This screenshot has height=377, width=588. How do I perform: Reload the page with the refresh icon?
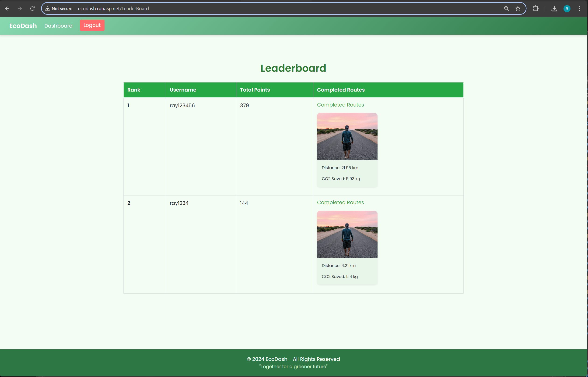point(32,9)
